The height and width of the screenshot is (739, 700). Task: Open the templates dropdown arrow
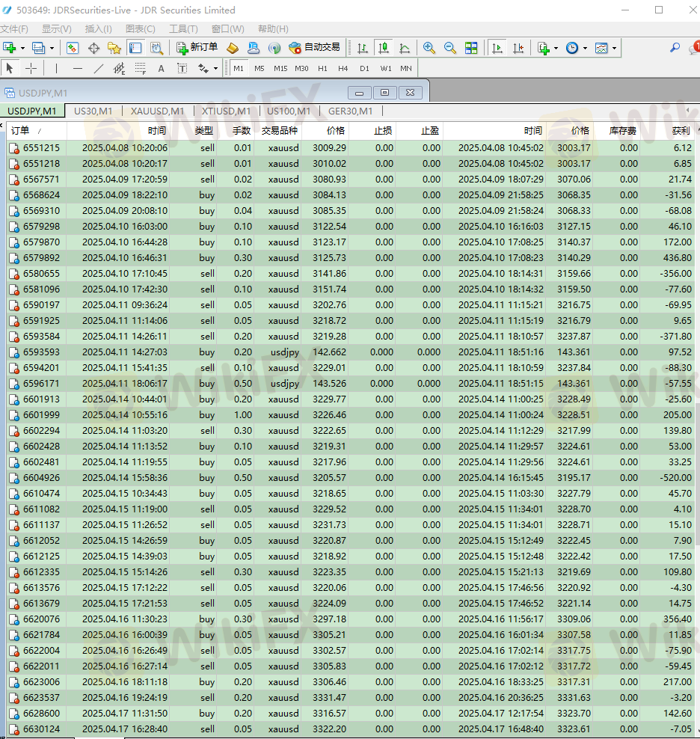coord(614,48)
